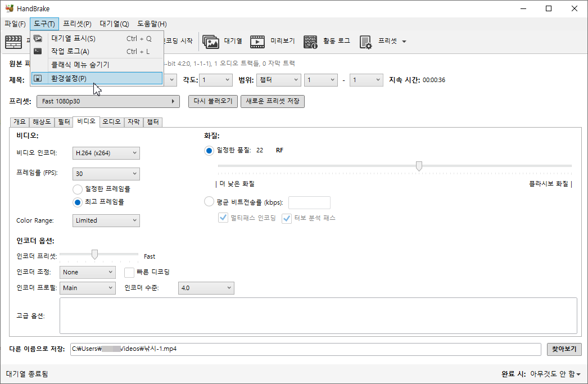Image resolution: width=588 pixels, height=384 pixels.
Task: Click the quality RF slider handle
Action: 419,166
